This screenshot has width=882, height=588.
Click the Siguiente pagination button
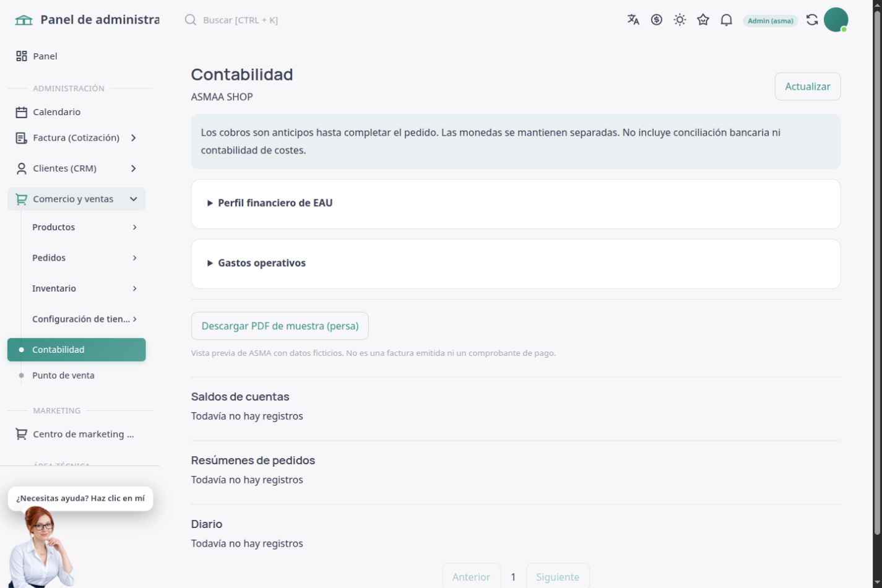[558, 577]
